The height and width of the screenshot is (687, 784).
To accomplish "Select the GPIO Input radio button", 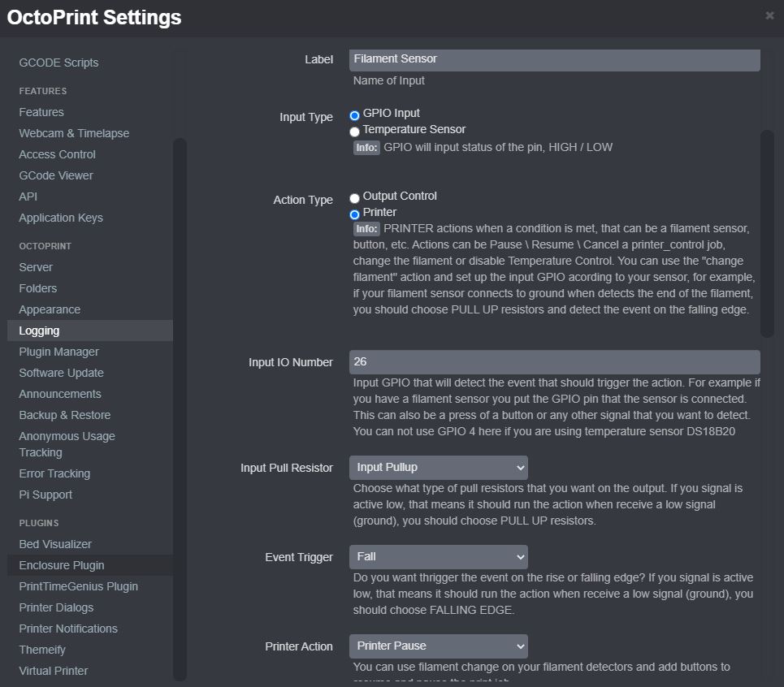I will [x=354, y=115].
